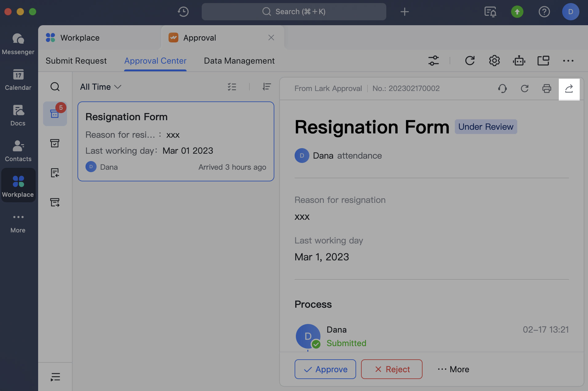Click the share icon in request header
588x391 pixels.
[569, 89]
